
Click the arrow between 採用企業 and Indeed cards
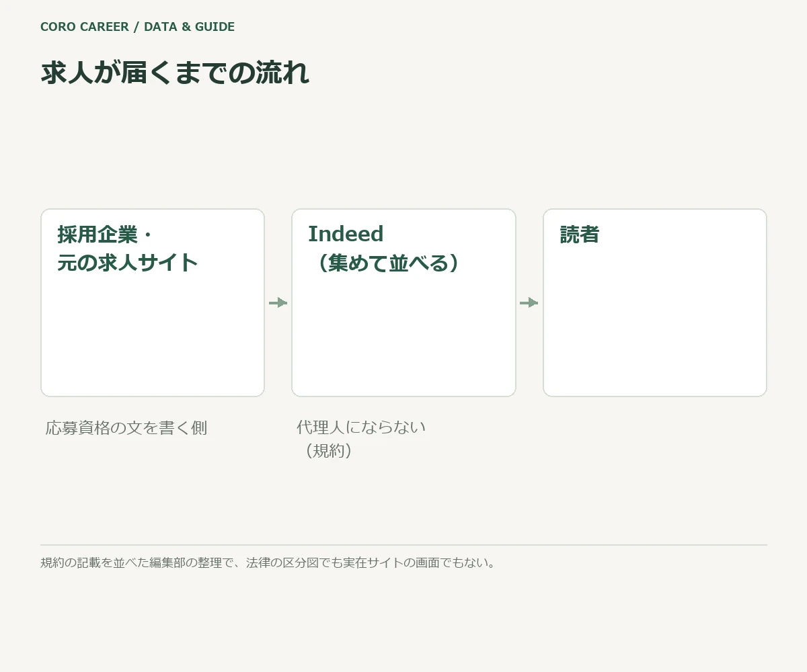click(x=278, y=302)
